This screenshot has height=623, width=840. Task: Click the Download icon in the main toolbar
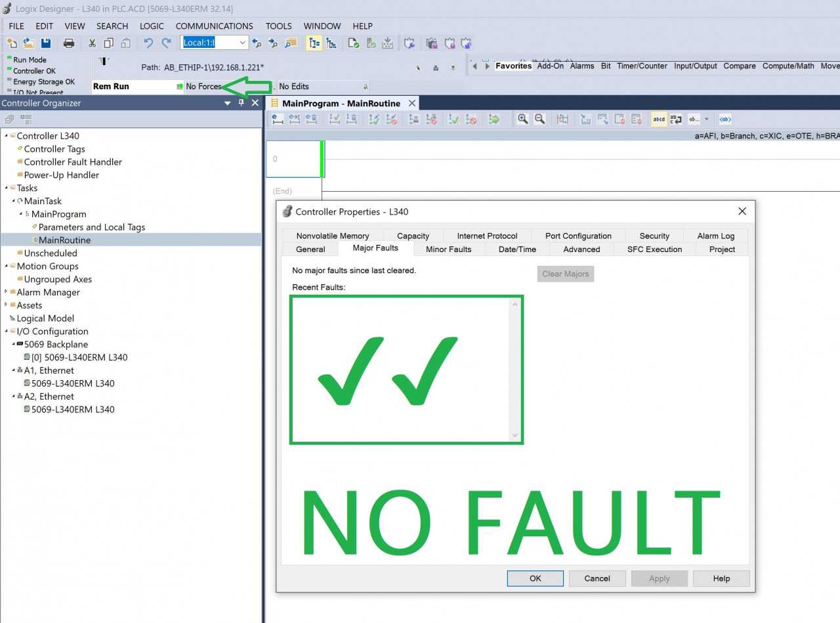pos(388,43)
